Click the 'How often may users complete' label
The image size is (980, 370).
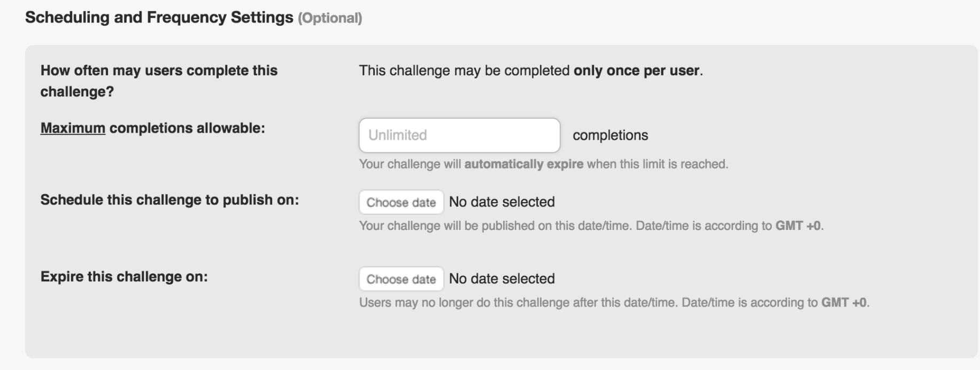tap(159, 81)
